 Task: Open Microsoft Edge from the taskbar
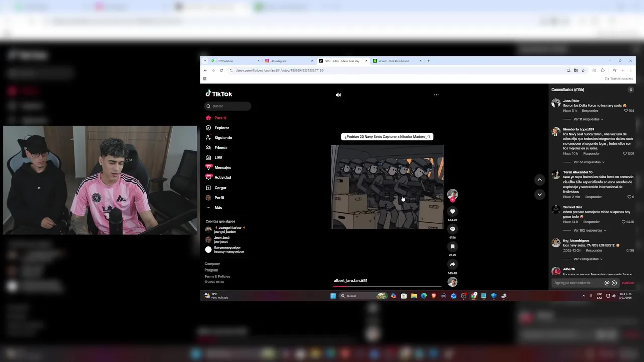(x=424, y=296)
